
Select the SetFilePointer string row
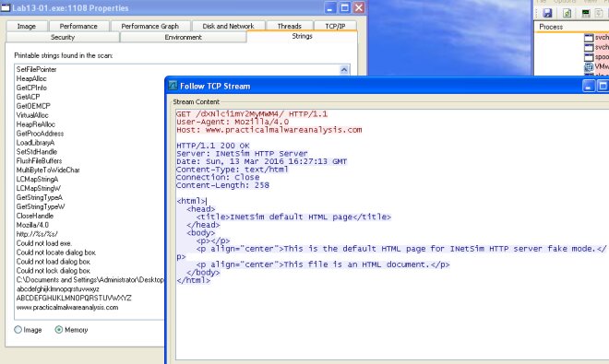pyautogui.click(x=37, y=69)
